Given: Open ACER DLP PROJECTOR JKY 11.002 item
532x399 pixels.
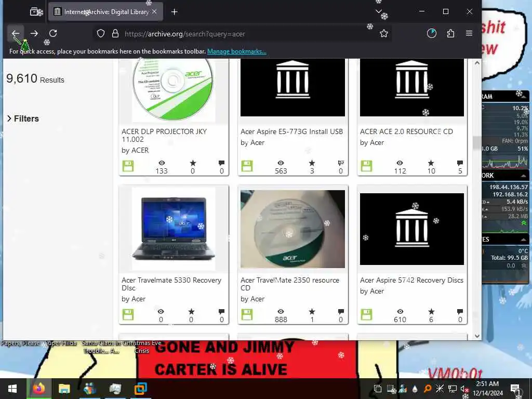Looking at the screenshot, I should click(x=164, y=136).
